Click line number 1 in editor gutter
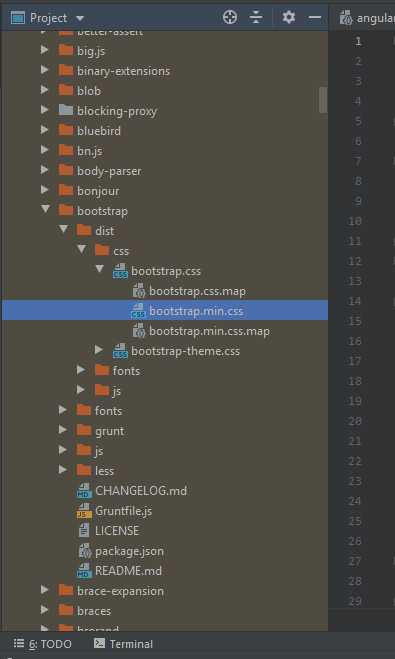The height and width of the screenshot is (659, 395). (x=358, y=41)
